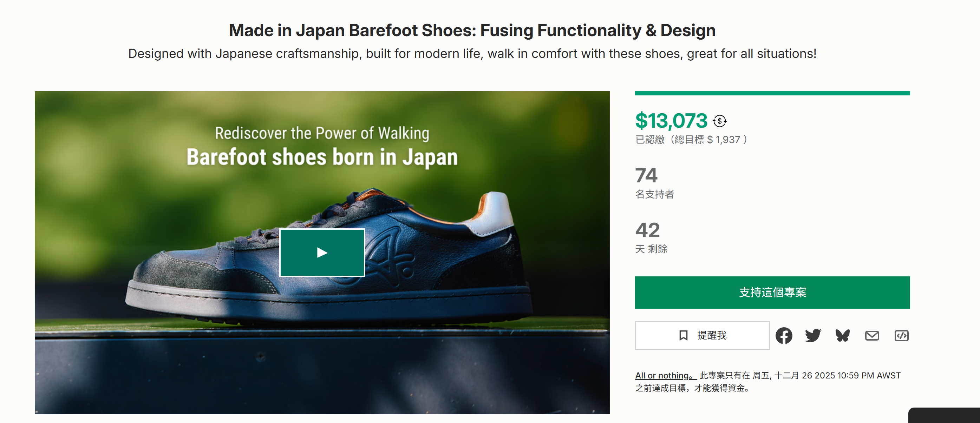This screenshot has width=980, height=423.
Task: Play the project video
Action: (x=322, y=253)
